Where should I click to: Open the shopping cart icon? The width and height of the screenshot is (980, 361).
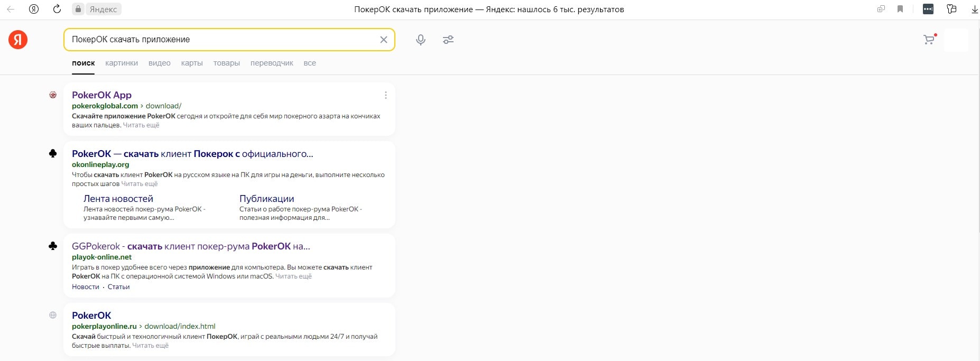coord(929,40)
